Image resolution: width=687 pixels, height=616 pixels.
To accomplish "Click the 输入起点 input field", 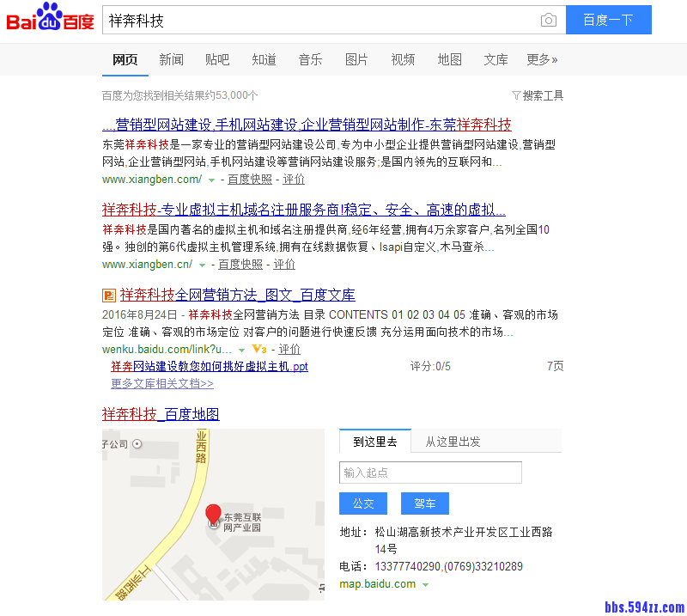I will point(430,472).
